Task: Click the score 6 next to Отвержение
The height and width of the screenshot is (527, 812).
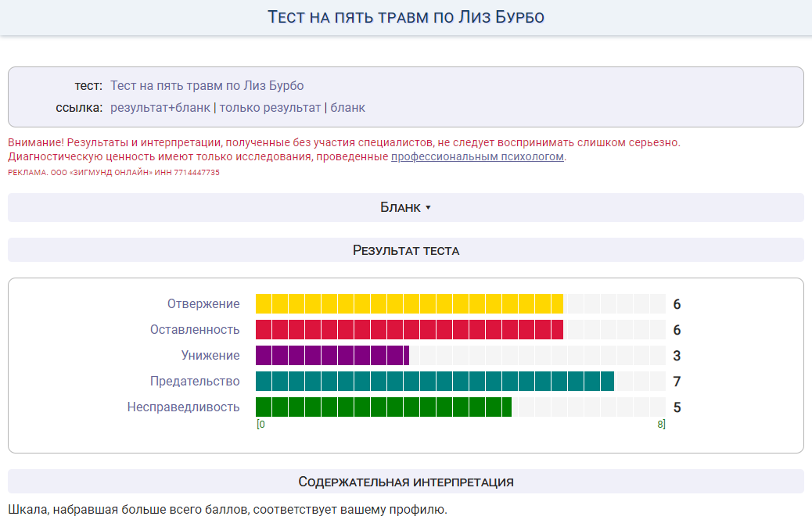Action: click(677, 304)
